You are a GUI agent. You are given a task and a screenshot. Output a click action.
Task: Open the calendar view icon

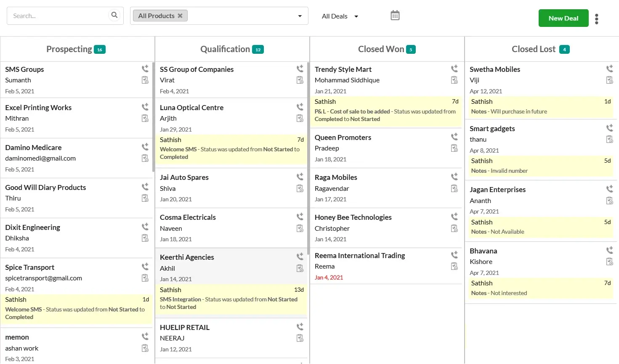[395, 15]
